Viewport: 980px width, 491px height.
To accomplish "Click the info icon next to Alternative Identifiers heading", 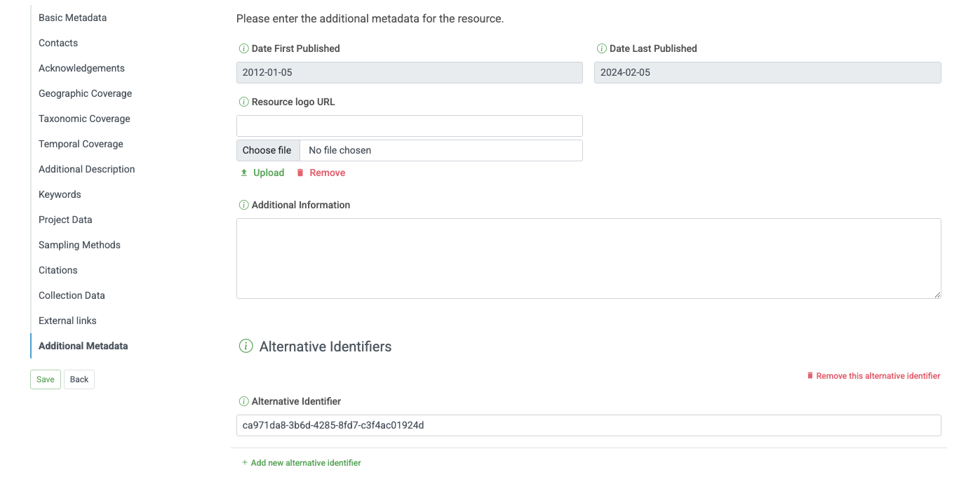I will 246,346.
